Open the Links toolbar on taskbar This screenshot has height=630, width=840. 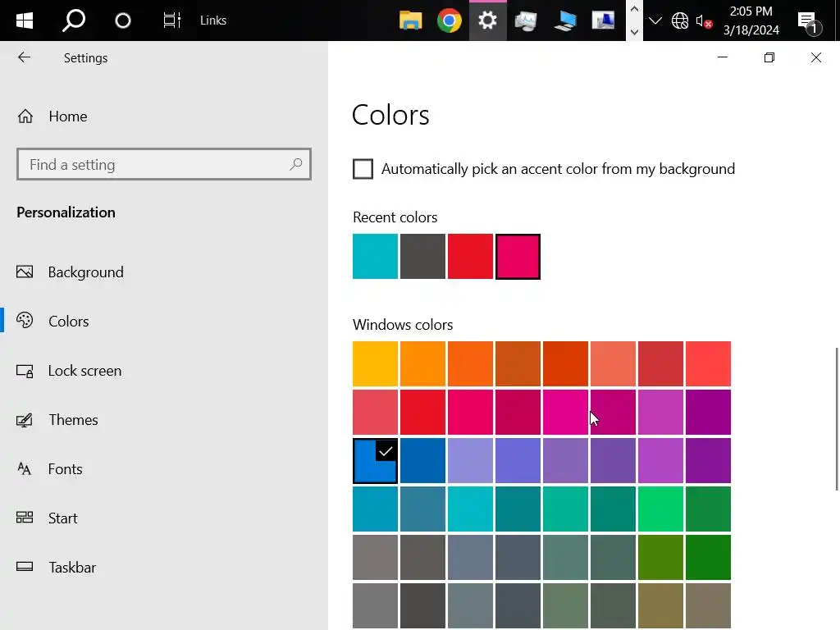[x=213, y=21]
